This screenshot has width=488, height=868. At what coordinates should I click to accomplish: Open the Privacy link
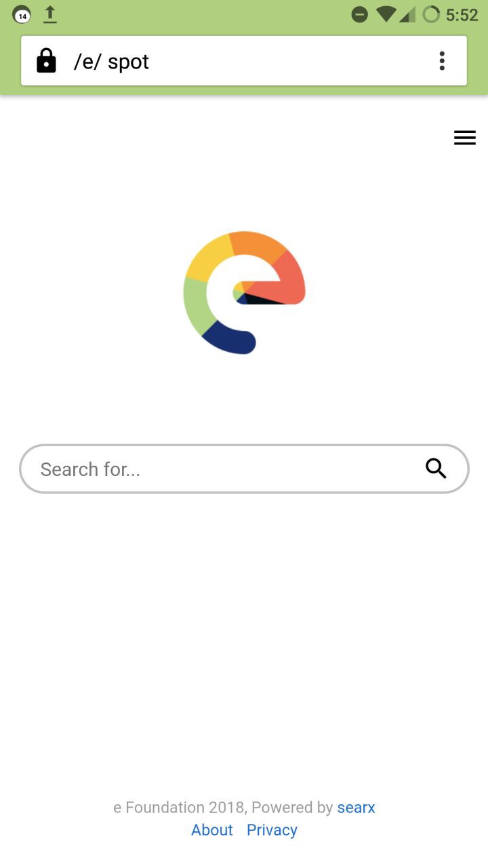click(x=272, y=830)
